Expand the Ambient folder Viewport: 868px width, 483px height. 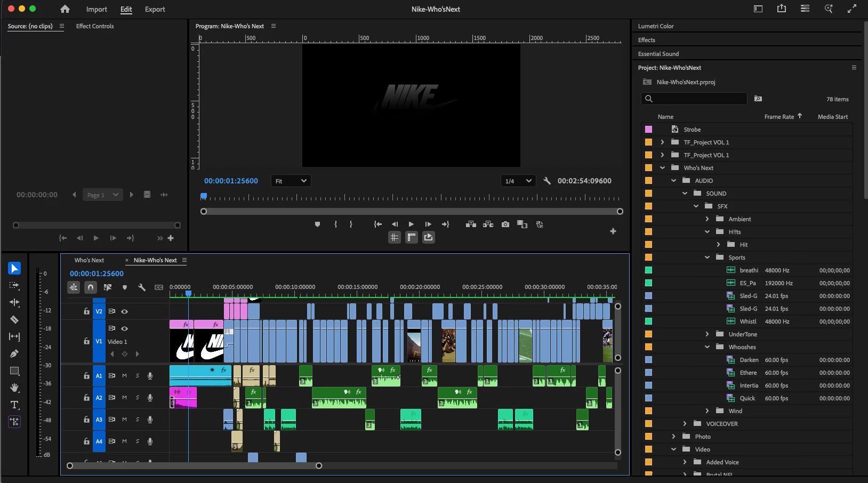click(707, 219)
